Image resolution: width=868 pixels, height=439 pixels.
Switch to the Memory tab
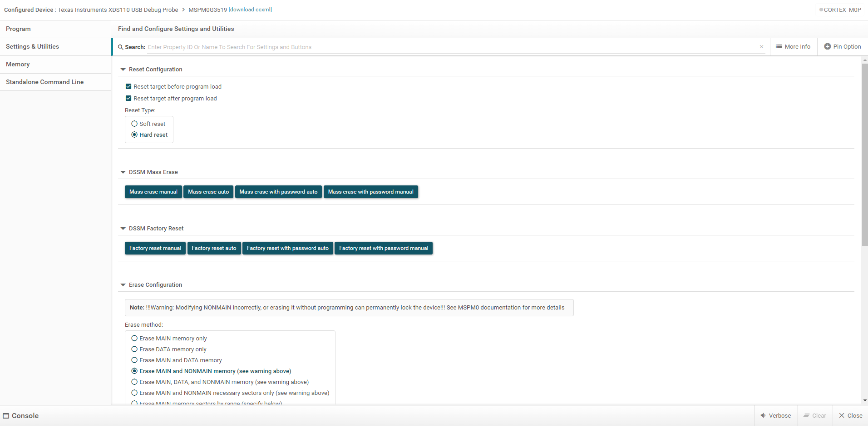click(55, 65)
